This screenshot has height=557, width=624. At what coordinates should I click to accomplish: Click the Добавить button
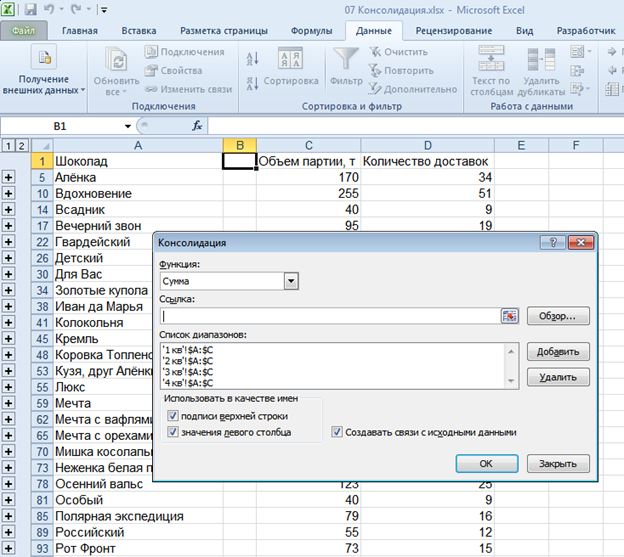(557, 352)
